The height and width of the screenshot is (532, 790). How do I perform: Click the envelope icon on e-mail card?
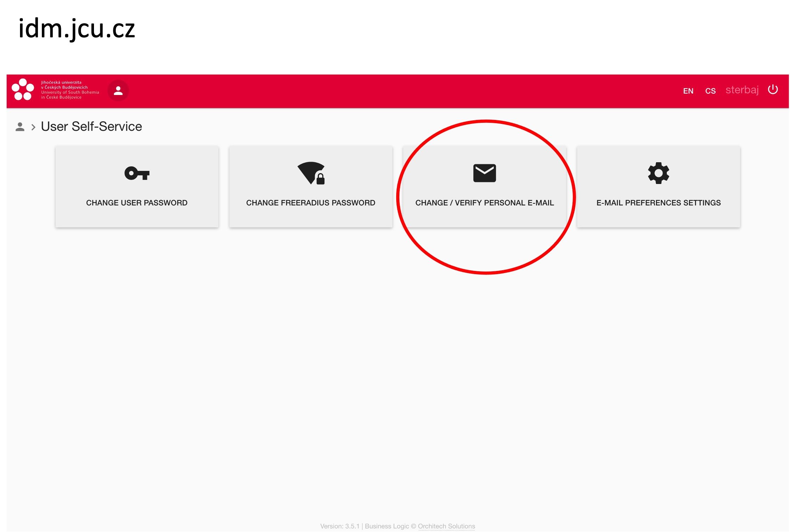pyautogui.click(x=484, y=173)
